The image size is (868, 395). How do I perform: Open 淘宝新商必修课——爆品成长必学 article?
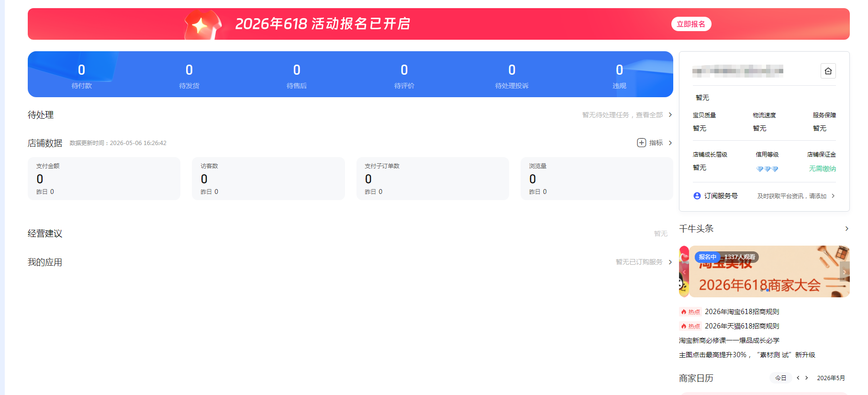pyautogui.click(x=729, y=340)
